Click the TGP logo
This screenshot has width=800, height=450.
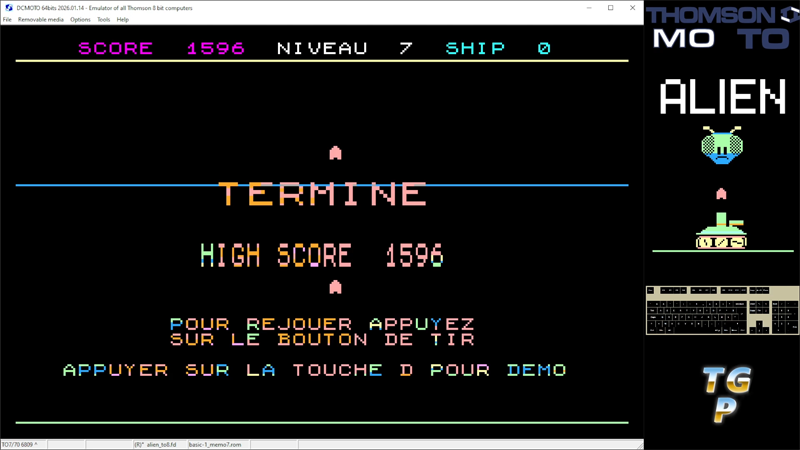click(725, 393)
